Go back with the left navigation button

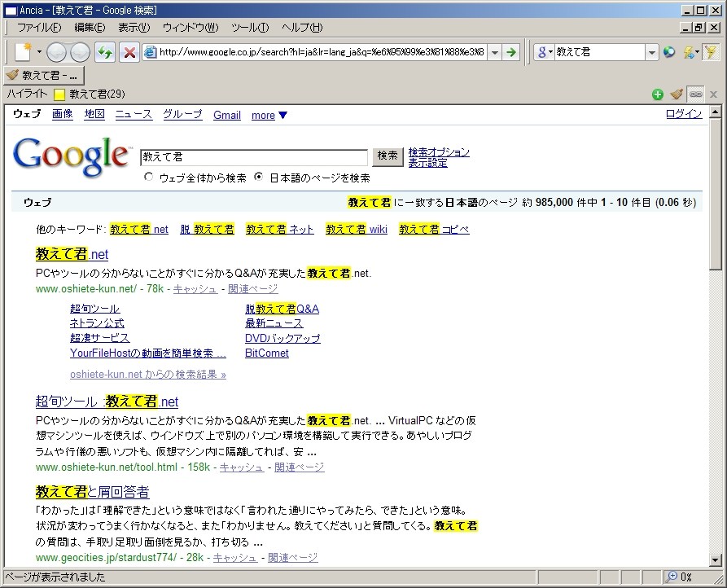[56, 52]
